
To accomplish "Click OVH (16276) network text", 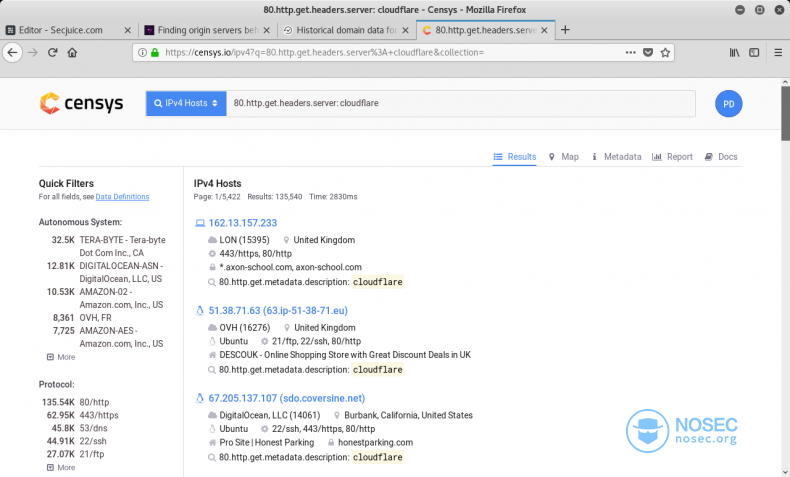I will (x=245, y=327).
